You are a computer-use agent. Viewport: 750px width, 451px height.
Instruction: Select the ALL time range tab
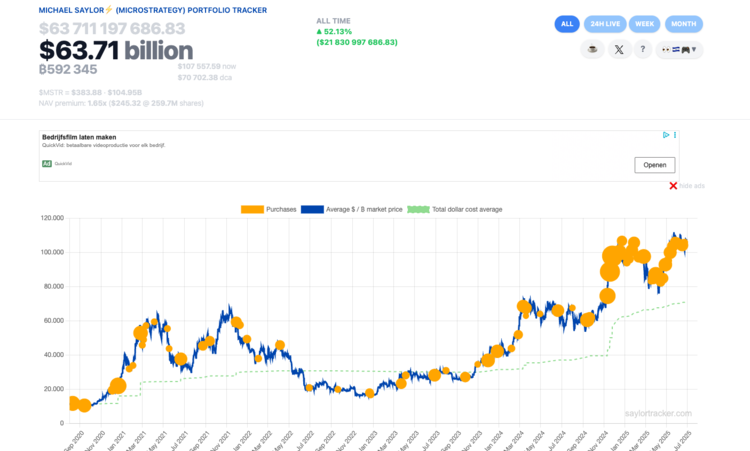pos(567,24)
